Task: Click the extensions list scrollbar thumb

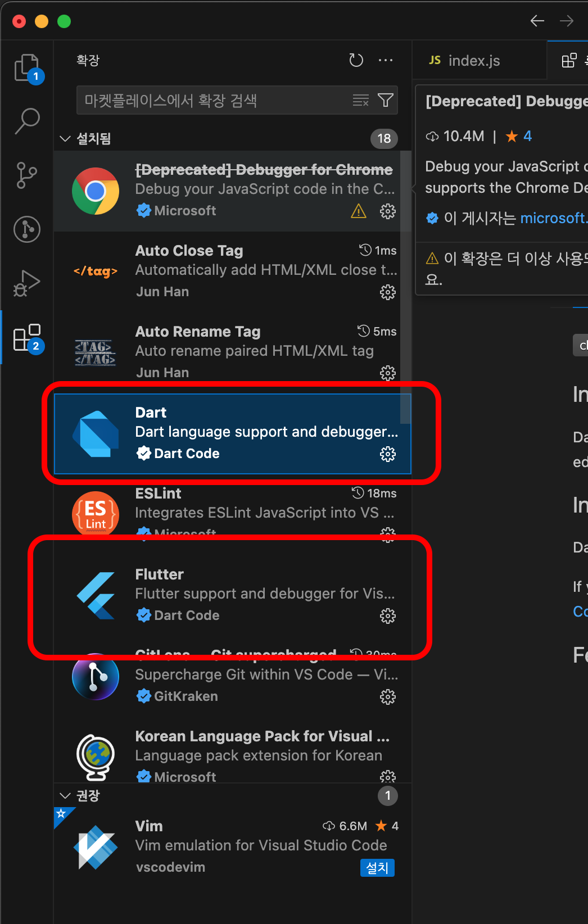Action: 405,287
